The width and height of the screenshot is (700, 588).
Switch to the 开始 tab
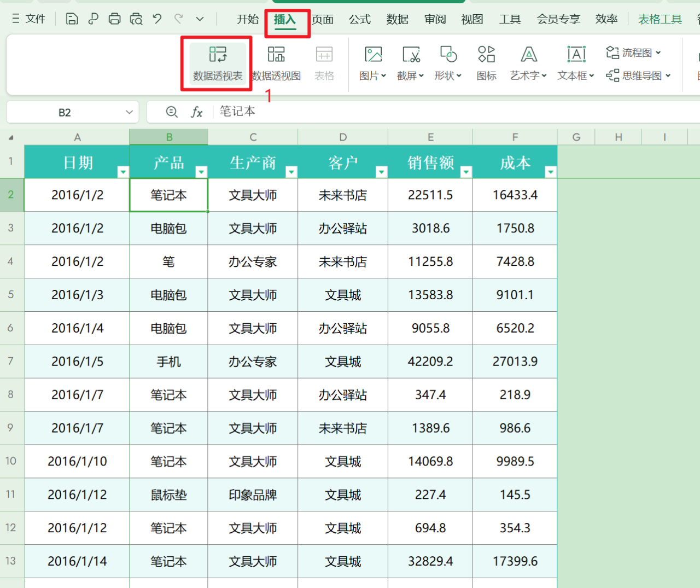pos(248,19)
